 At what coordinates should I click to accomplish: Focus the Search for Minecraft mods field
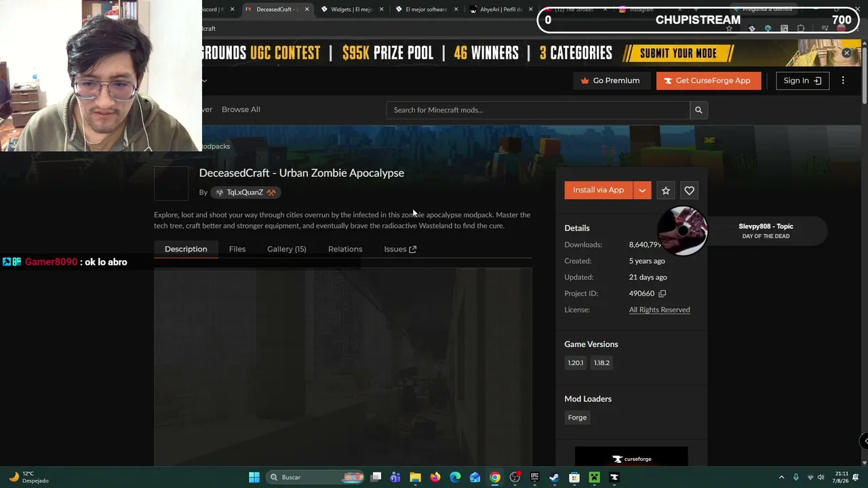click(538, 110)
